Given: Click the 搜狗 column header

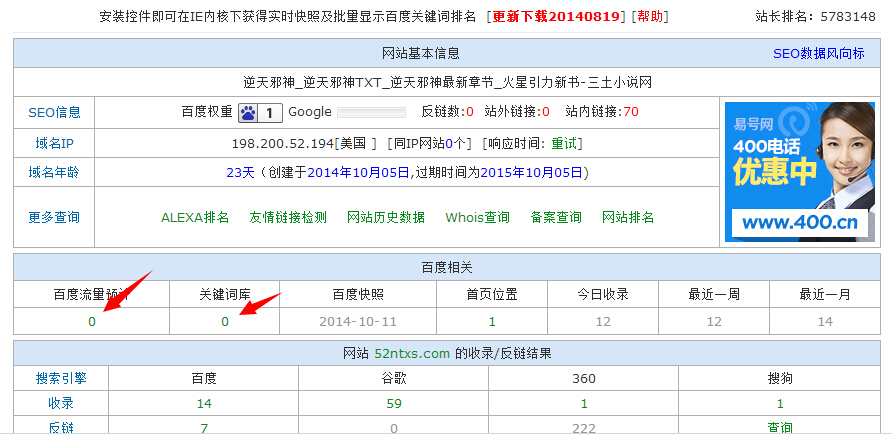Looking at the screenshot, I should (x=780, y=378).
